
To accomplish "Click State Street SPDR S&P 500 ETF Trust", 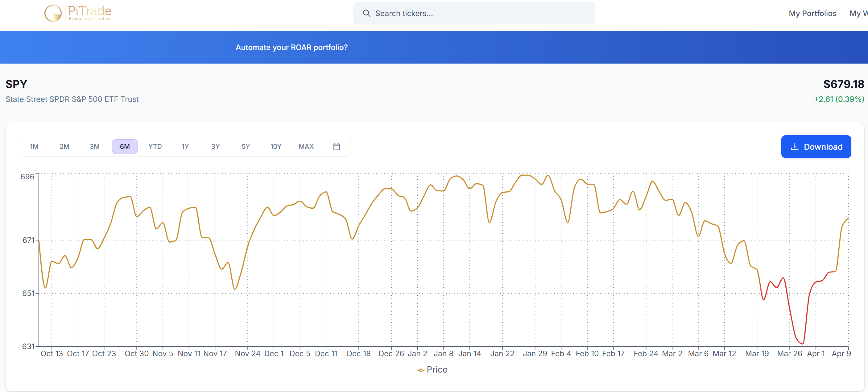I will pos(72,99).
